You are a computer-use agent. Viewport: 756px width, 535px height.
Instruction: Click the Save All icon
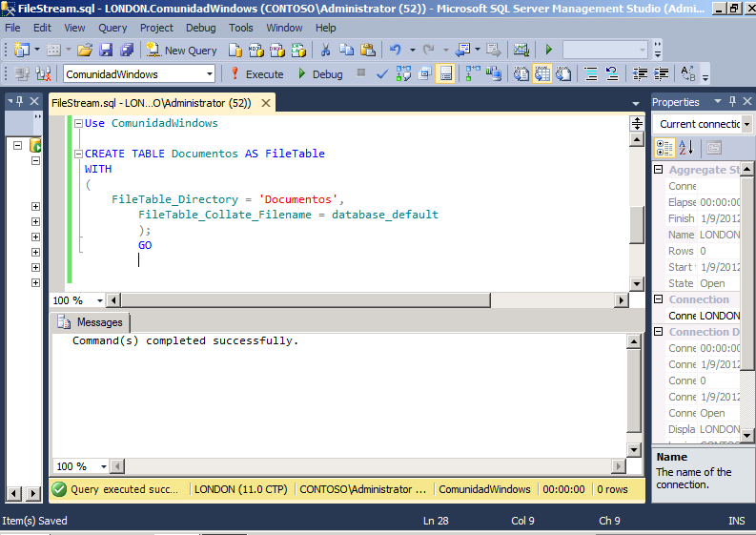(x=127, y=50)
